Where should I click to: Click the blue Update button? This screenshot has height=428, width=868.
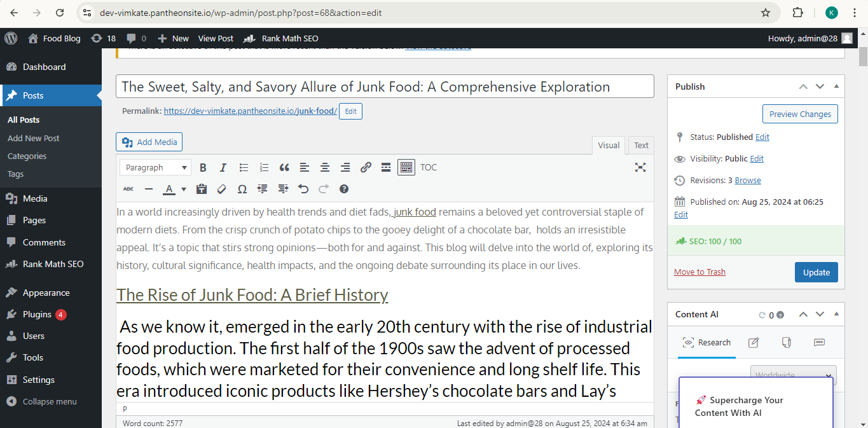[x=816, y=272]
